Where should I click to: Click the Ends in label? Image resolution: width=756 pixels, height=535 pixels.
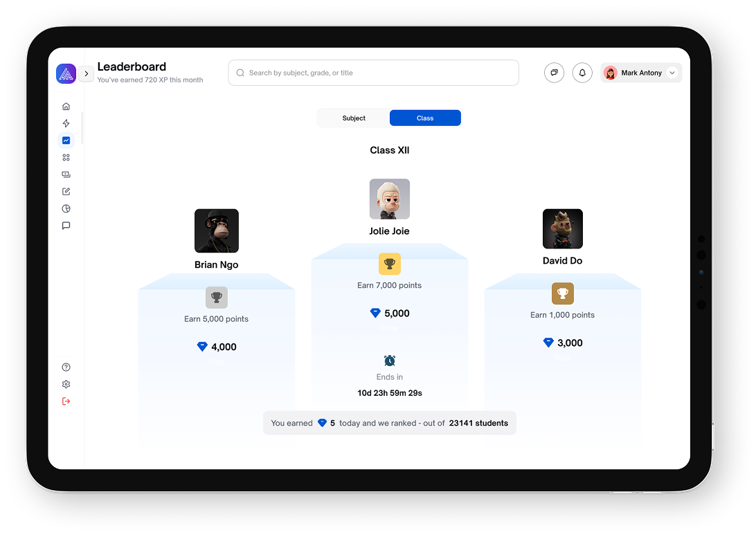pos(390,377)
